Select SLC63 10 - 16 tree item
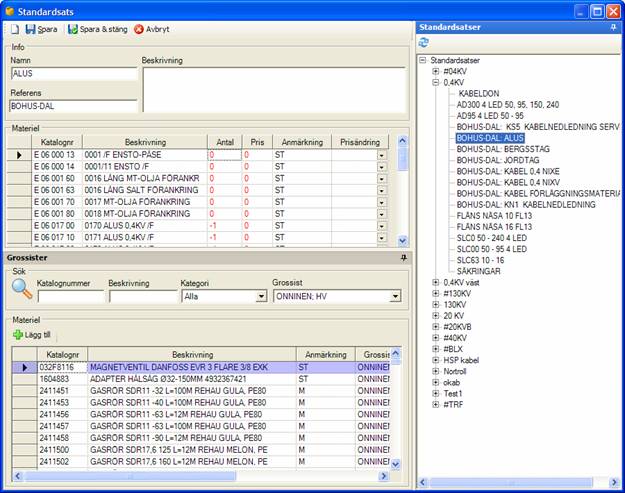This screenshot has width=625, height=493. point(480,260)
